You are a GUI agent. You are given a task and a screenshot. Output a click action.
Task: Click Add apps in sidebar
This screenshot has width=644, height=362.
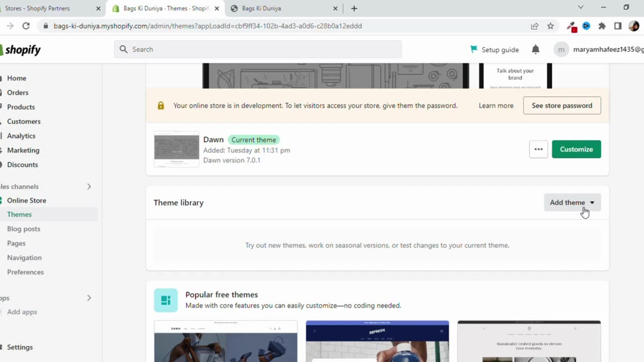pos(22,312)
